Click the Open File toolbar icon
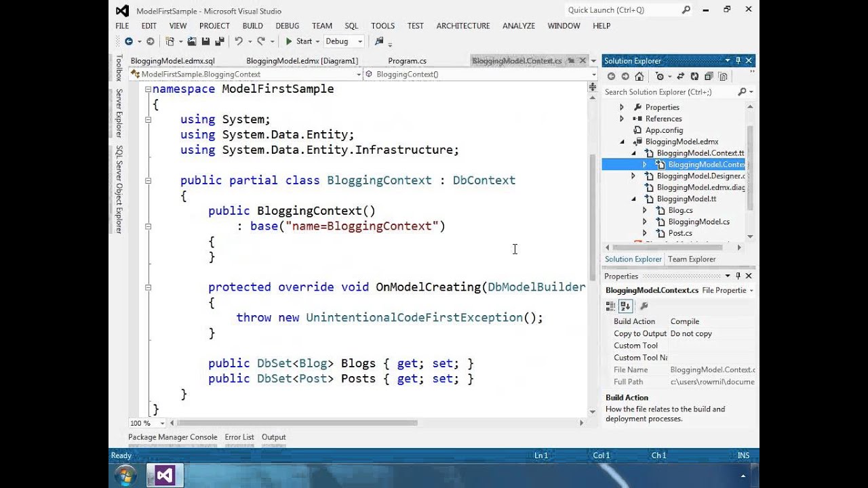This screenshot has width=868, height=488. click(192, 41)
